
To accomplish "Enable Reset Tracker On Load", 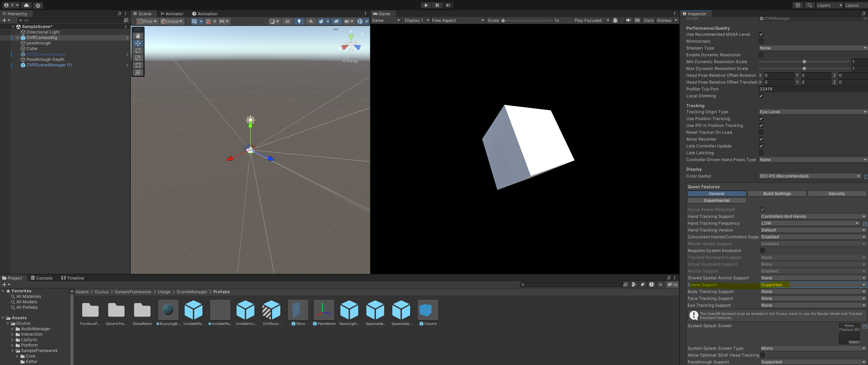I will point(761,132).
